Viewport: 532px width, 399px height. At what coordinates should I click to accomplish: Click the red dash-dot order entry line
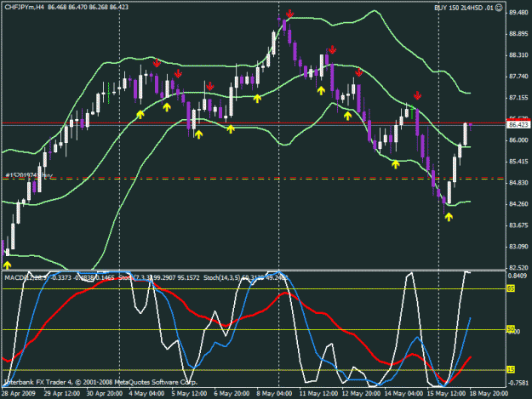point(254,178)
